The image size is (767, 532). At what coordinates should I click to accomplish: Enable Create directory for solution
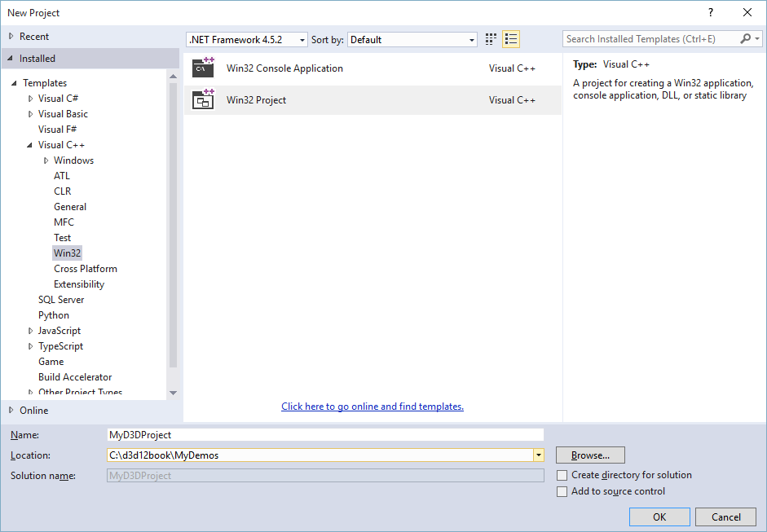[562, 475]
